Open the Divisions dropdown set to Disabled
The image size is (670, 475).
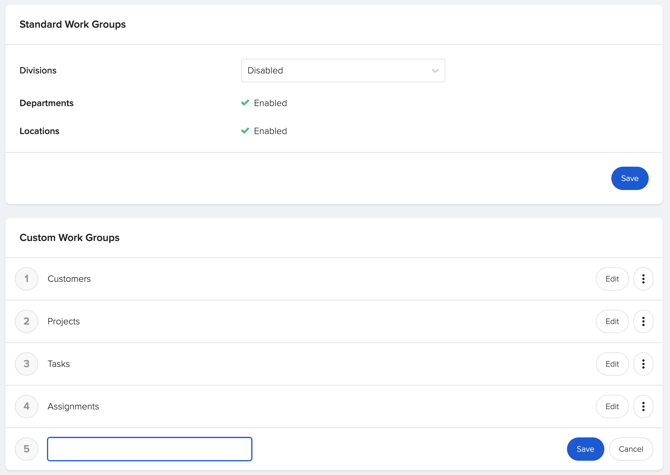click(x=342, y=71)
